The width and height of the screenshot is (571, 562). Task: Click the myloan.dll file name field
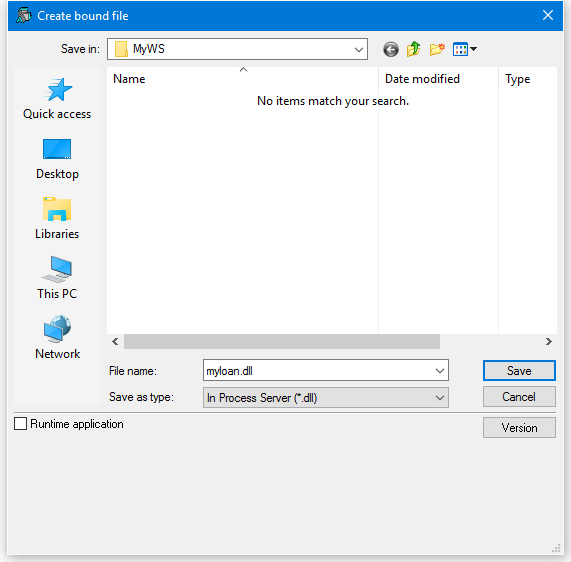tap(319, 371)
